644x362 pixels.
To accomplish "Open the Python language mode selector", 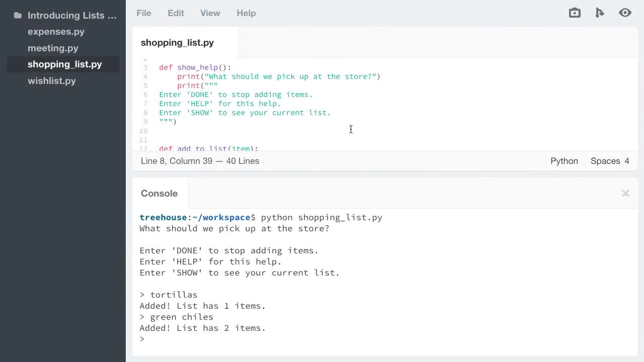I will (564, 161).
